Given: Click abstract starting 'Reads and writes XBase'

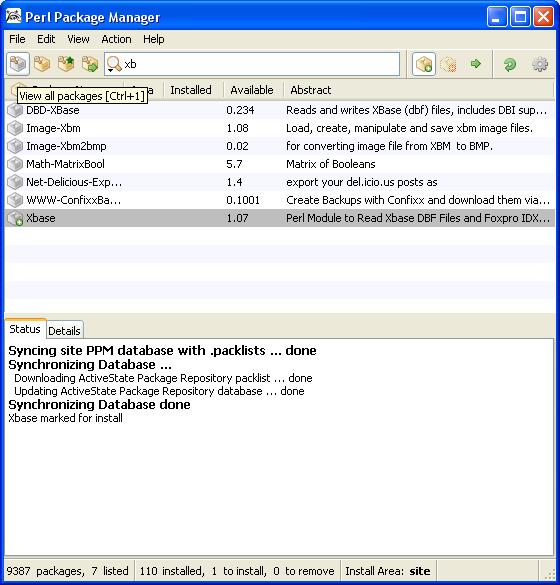Looking at the screenshot, I should [x=417, y=110].
